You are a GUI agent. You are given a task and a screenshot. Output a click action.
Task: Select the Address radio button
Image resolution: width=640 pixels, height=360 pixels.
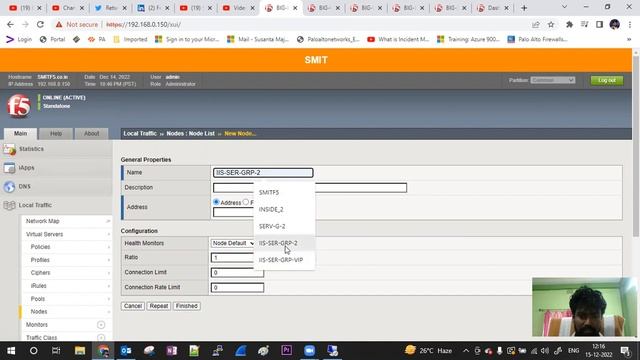[216, 202]
